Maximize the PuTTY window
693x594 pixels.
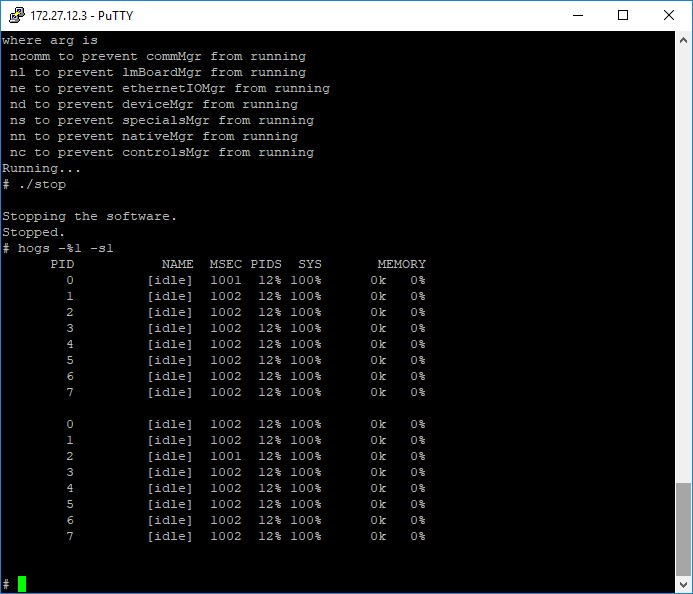point(623,16)
